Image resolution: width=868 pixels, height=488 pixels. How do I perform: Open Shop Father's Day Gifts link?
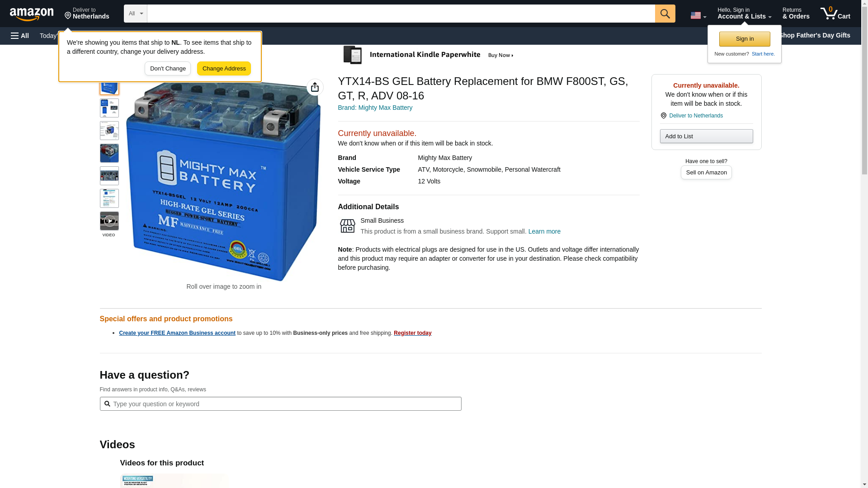click(x=814, y=35)
